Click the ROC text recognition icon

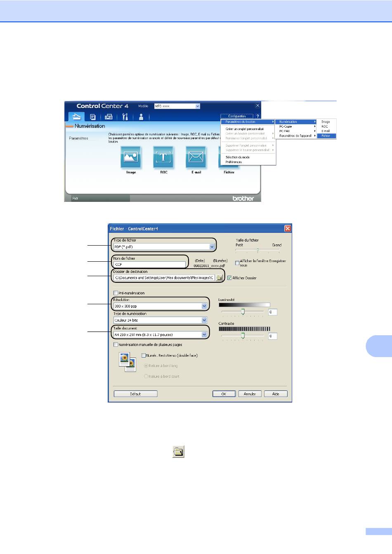tap(163, 157)
